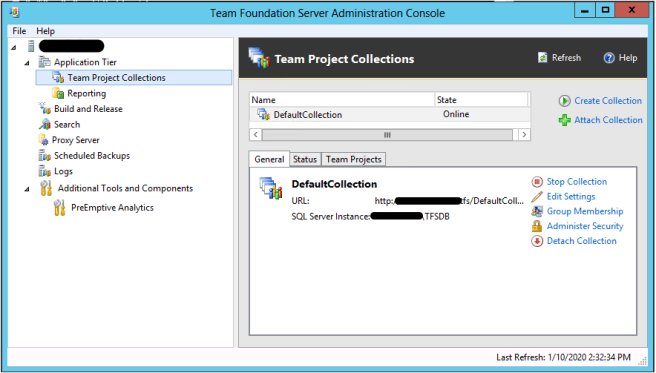Open the Edit Settings link

[x=571, y=197]
